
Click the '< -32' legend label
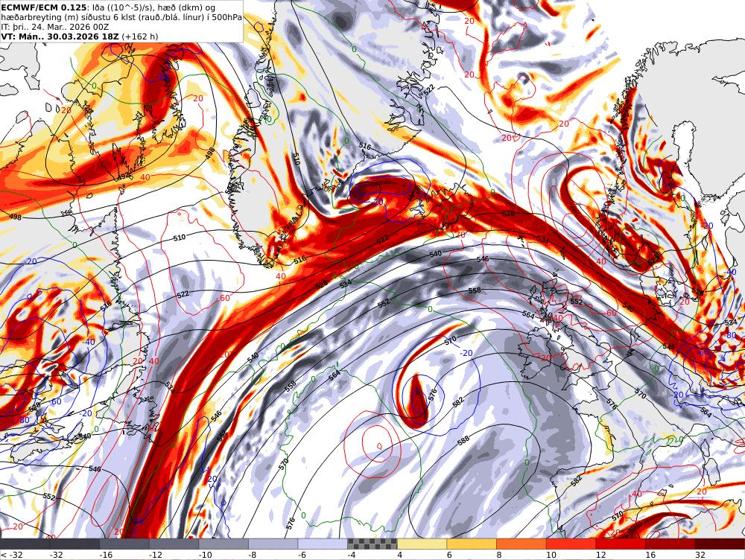pyautogui.click(x=12, y=555)
